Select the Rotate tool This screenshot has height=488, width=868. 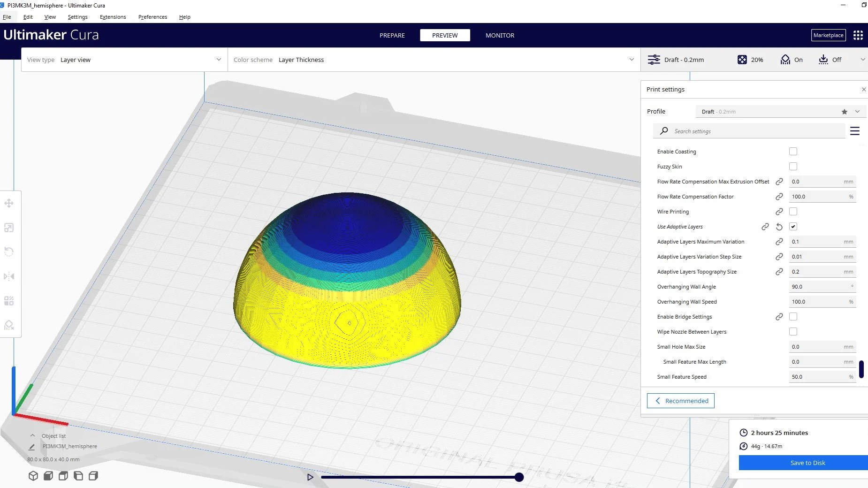8,252
